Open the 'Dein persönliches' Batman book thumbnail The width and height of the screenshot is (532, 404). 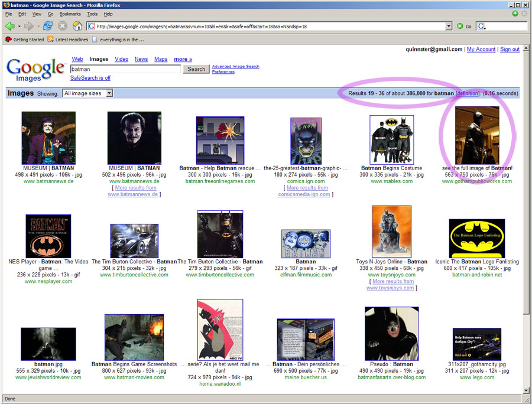click(x=306, y=340)
